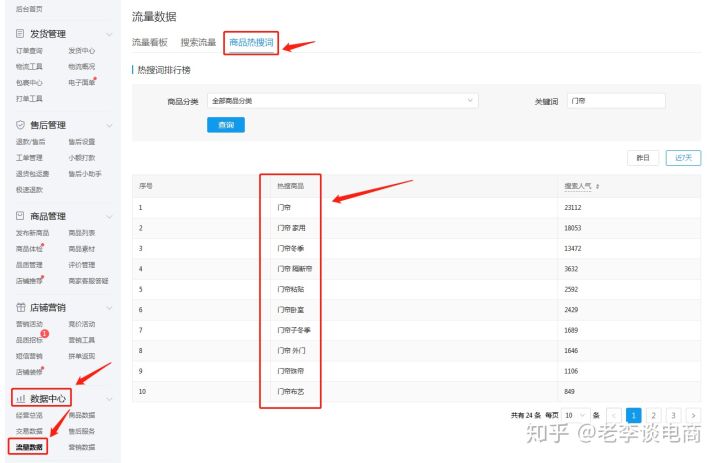
Task: Click the 23112 search popularity value
Action: 573,208
